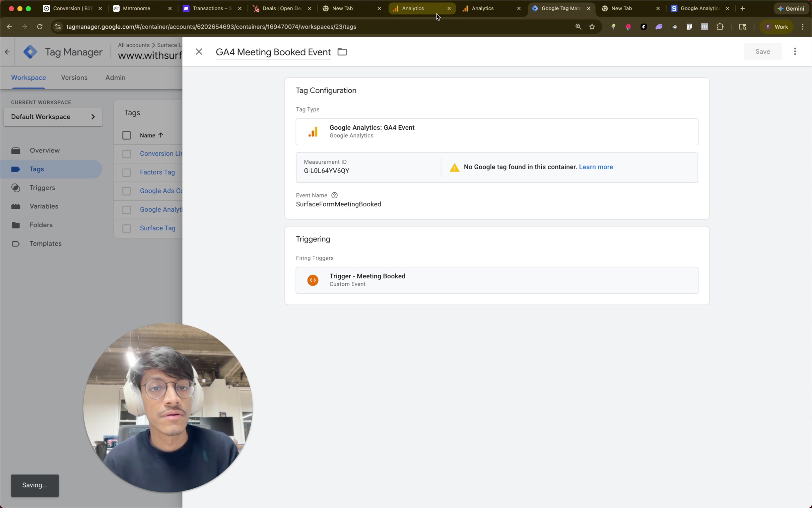Check the Factors Tag checkbox
The image size is (812, 508).
coord(127,173)
